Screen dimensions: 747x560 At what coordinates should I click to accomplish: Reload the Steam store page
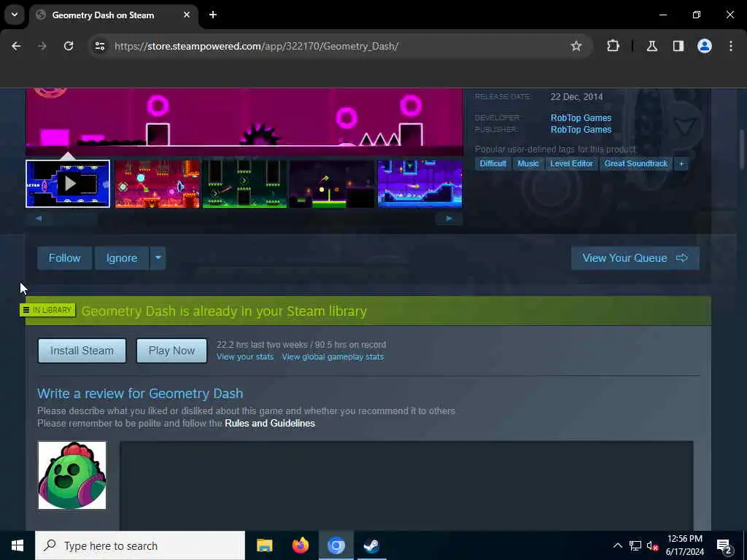click(69, 46)
